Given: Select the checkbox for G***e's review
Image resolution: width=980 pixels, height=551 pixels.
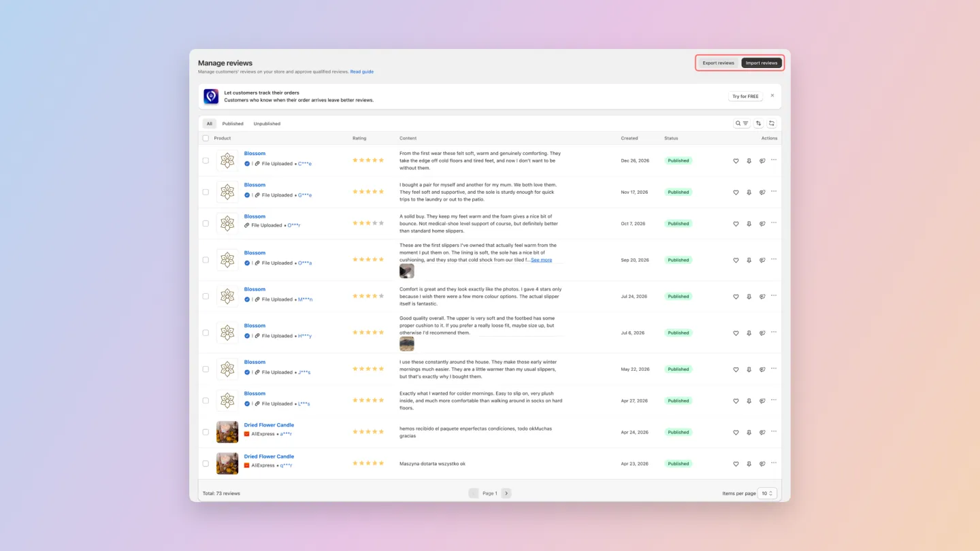Looking at the screenshot, I should (206, 192).
